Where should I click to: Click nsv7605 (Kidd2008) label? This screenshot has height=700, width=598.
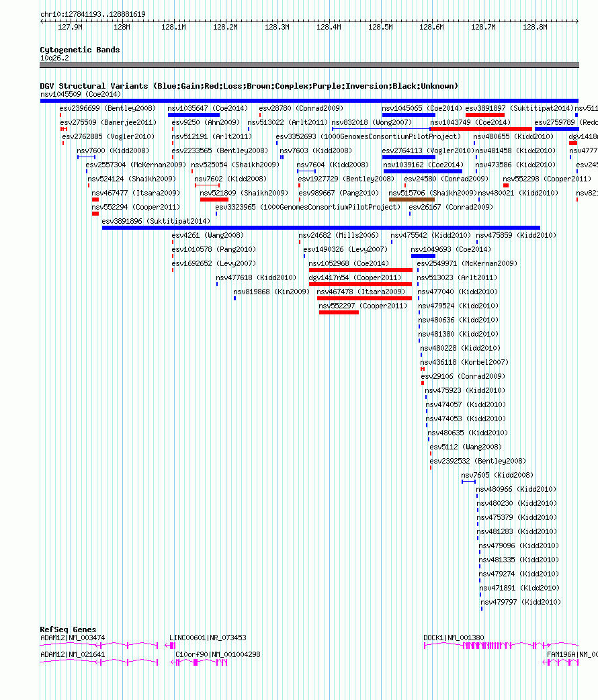497,476
